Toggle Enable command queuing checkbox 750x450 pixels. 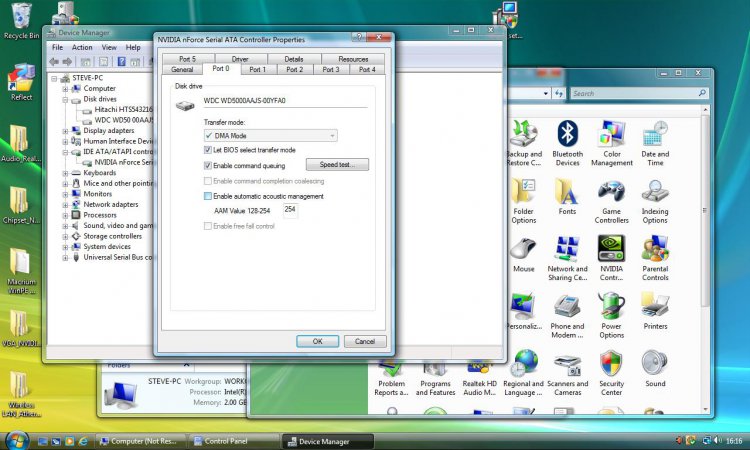click(208, 165)
